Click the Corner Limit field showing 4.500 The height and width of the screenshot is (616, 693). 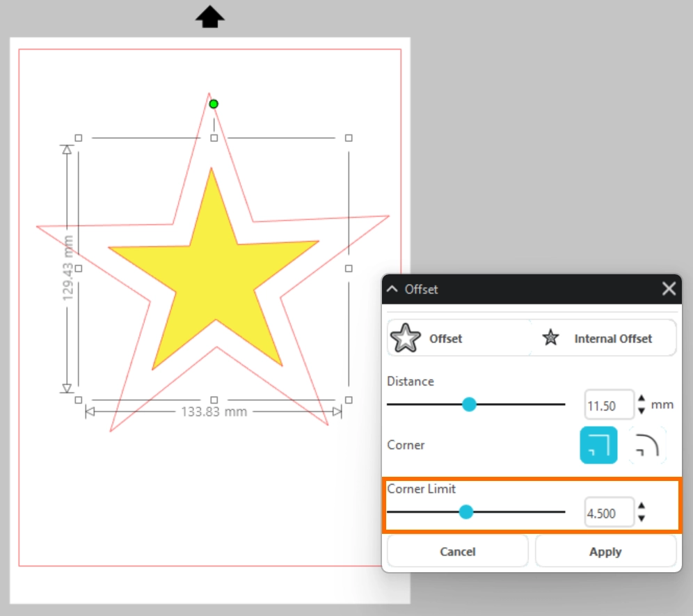pos(609,513)
